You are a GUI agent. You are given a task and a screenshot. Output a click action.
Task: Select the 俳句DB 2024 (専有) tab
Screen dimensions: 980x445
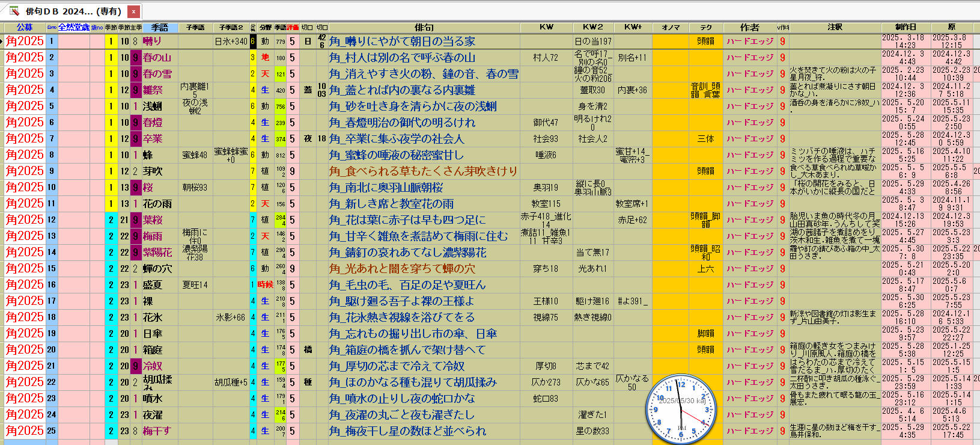(x=73, y=11)
